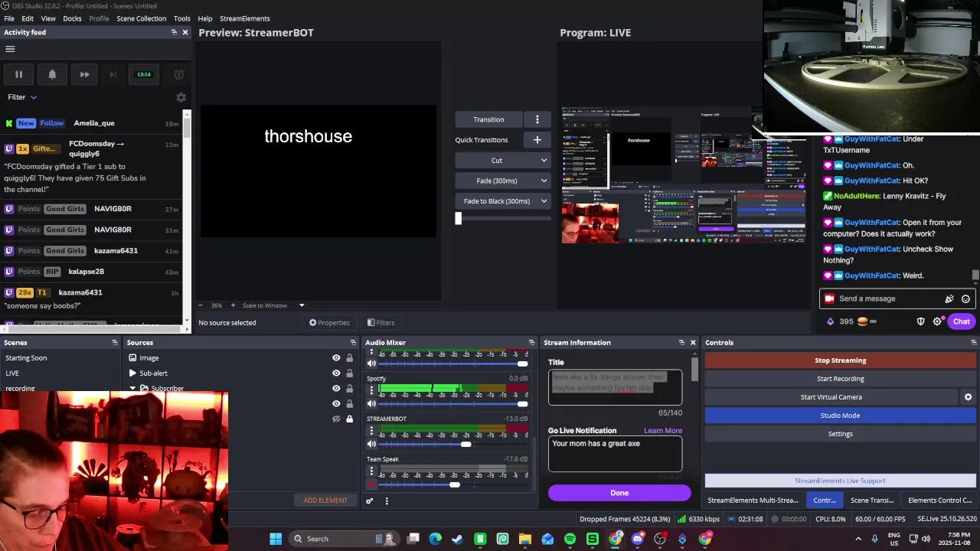This screenshot has width=980, height=551.
Task: Click the Transition button
Action: [488, 119]
